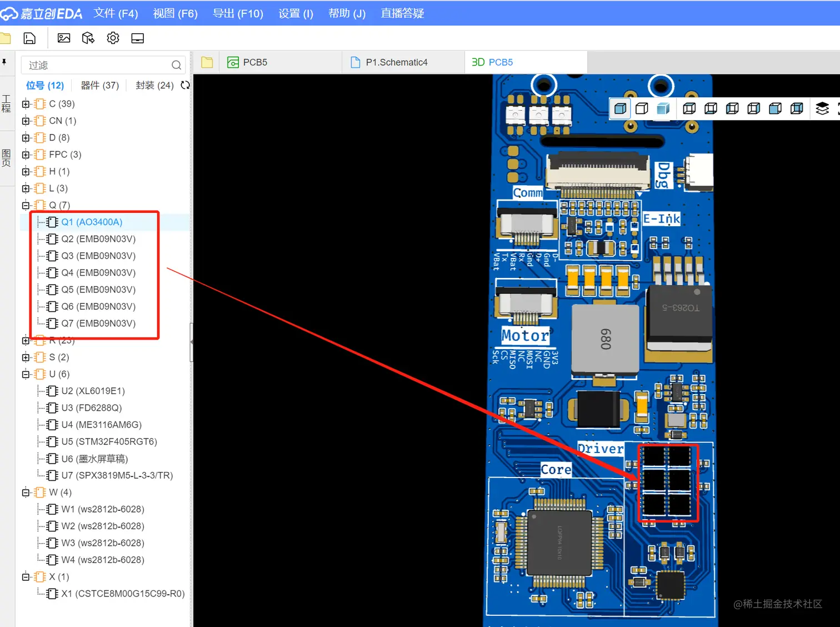
Task: Select U4 (ME3116AM6G) in the tree
Action: click(x=102, y=425)
